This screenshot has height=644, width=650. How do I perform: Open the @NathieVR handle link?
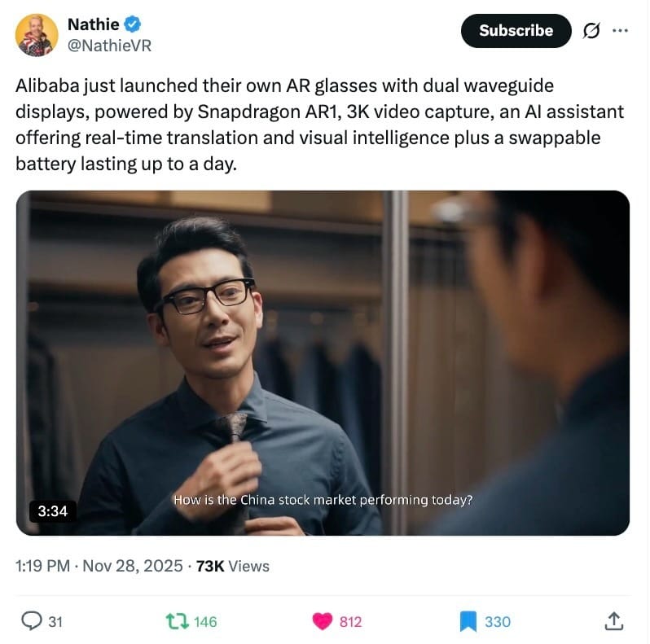click(109, 46)
